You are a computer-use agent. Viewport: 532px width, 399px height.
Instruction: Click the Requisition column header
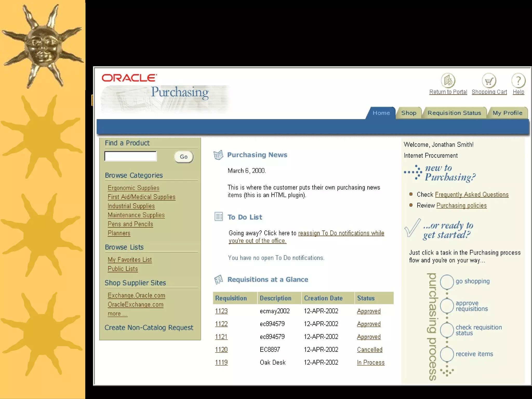(x=235, y=298)
